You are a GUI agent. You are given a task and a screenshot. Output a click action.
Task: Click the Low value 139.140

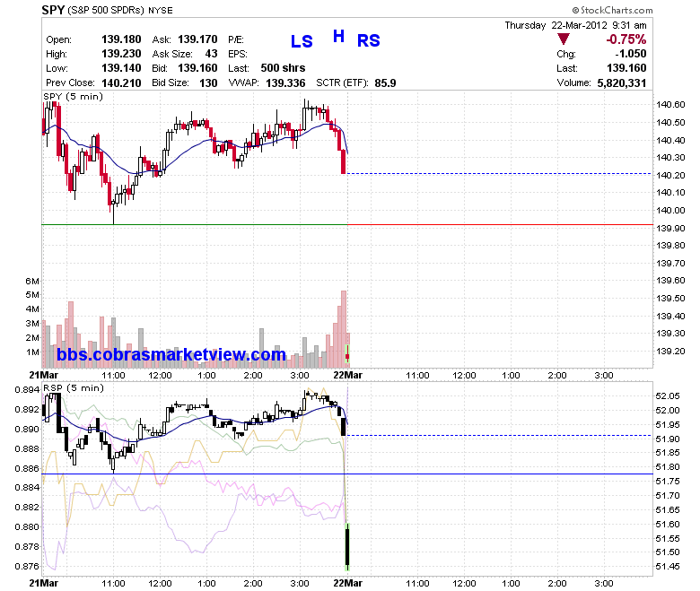[121, 68]
